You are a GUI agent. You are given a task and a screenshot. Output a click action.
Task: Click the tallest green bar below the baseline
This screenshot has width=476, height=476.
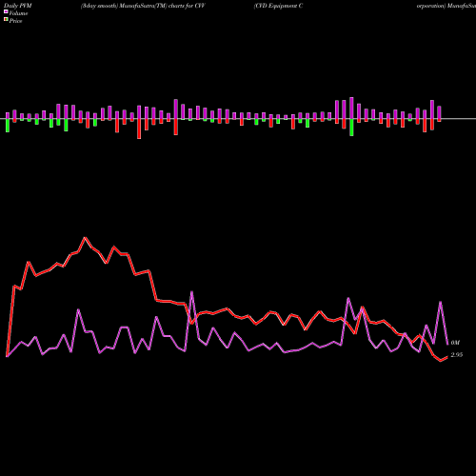point(351,128)
